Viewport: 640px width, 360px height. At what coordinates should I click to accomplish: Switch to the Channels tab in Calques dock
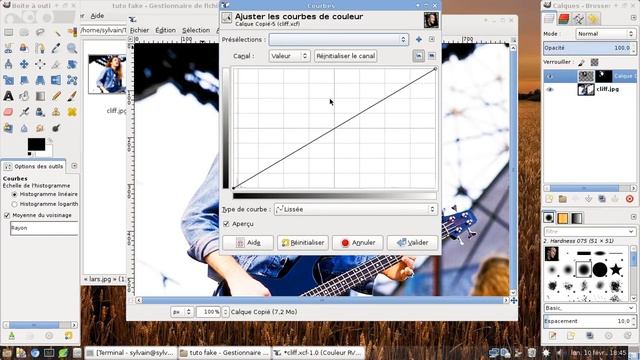[564, 19]
